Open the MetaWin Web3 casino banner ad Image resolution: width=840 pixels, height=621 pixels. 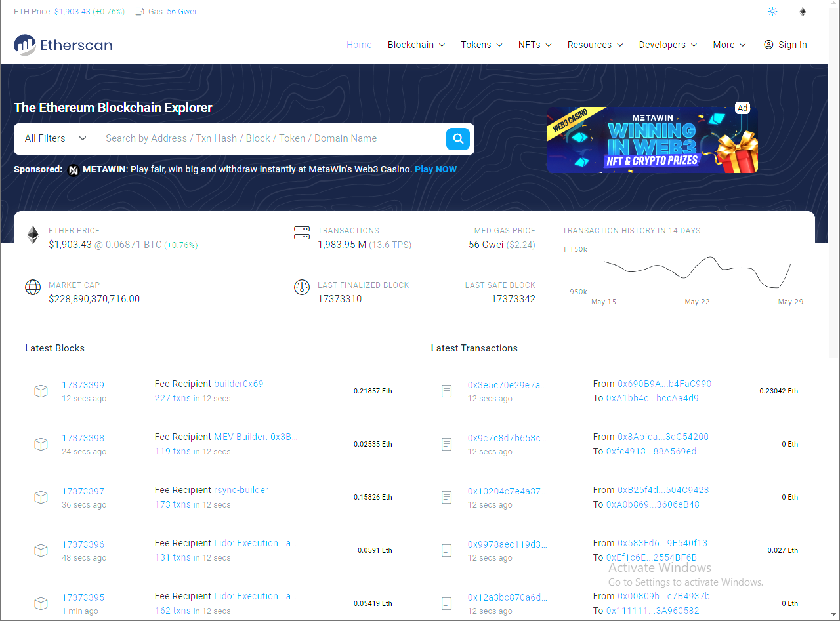[652, 140]
